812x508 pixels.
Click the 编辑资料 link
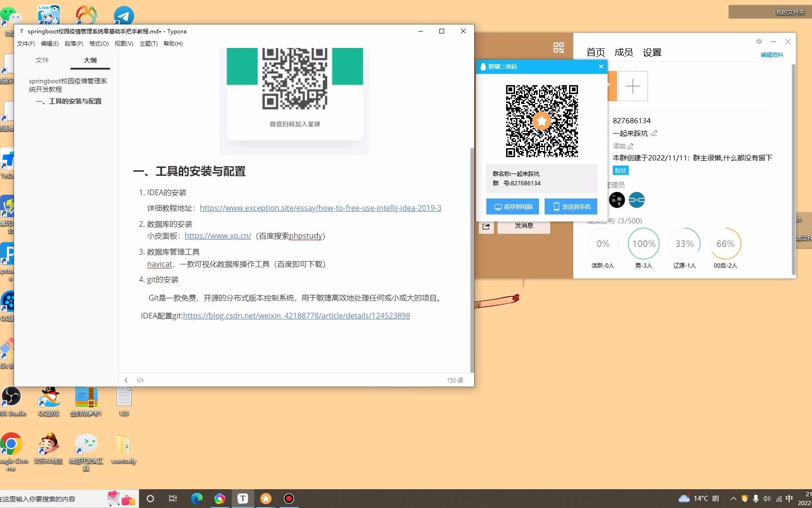pos(772,55)
